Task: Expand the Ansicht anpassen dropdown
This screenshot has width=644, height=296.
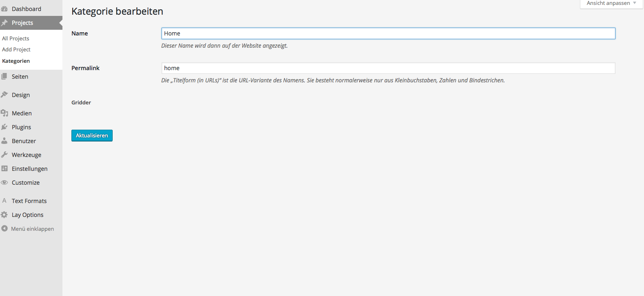Action: tap(611, 3)
